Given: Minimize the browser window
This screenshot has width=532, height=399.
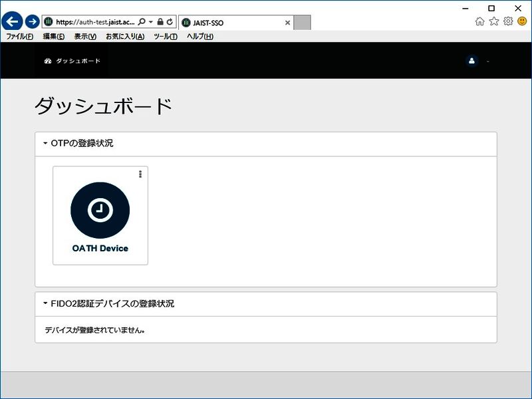Looking at the screenshot, I should (465, 8).
